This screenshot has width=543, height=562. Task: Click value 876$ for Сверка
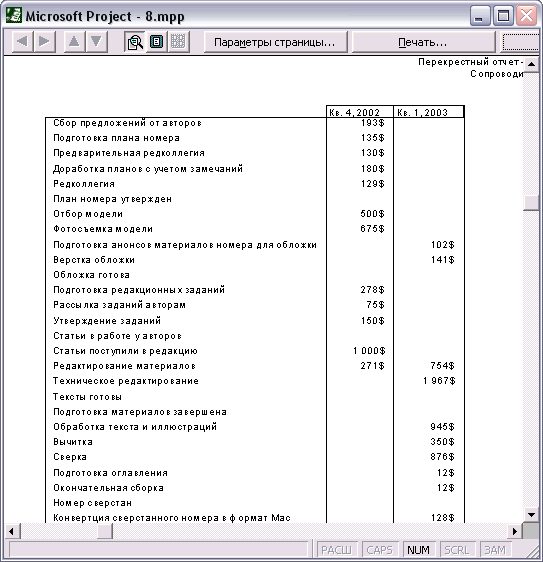(x=443, y=457)
